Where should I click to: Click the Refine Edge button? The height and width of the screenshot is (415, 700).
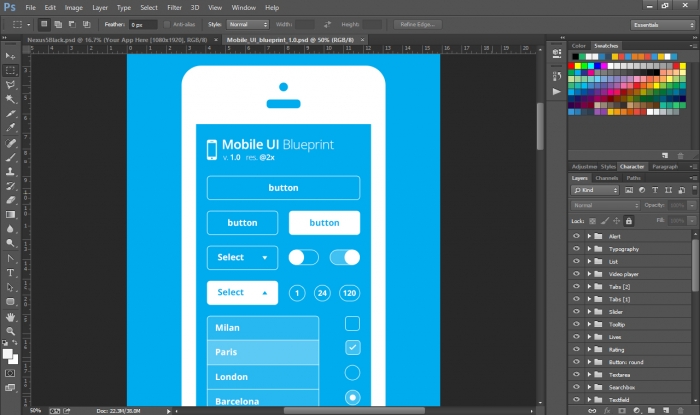(417, 25)
